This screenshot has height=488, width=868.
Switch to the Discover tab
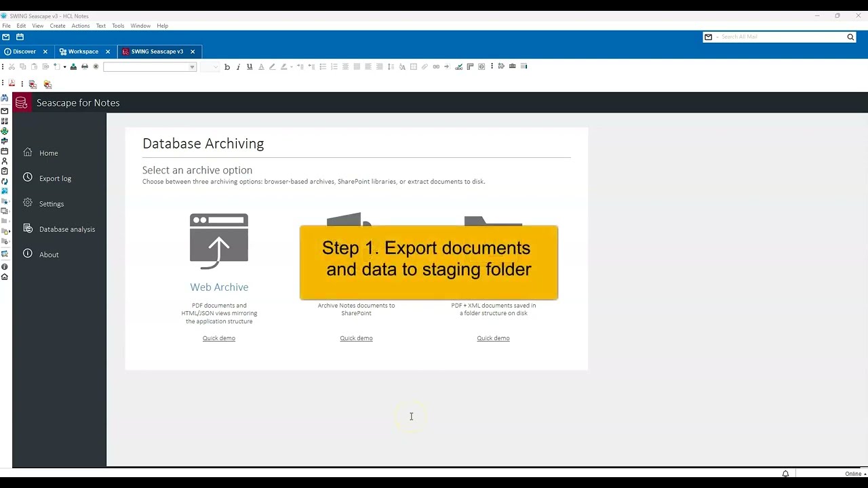tap(24, 52)
